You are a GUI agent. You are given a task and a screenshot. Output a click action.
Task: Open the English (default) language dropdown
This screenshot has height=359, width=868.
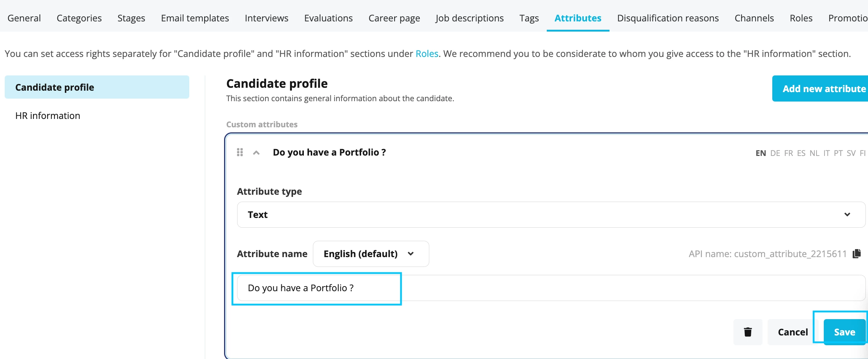click(371, 254)
